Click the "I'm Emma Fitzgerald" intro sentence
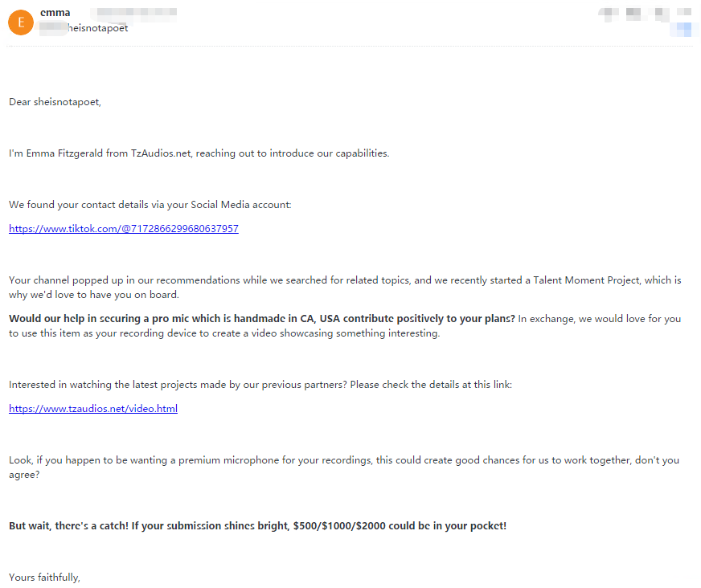The width and height of the screenshot is (701, 588). click(x=199, y=153)
